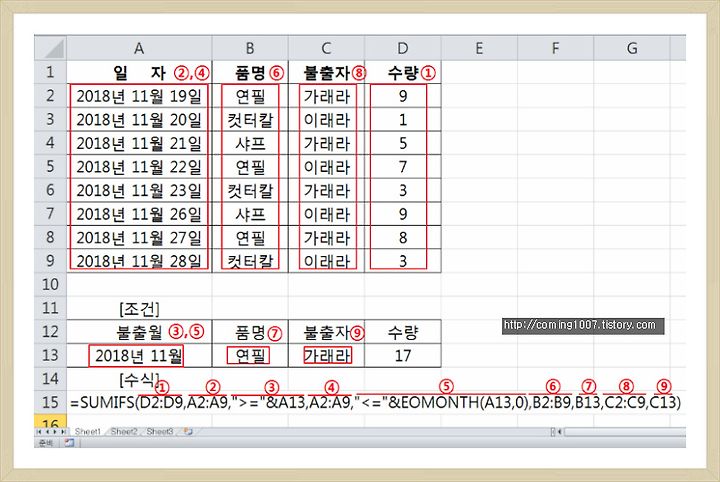Select row 10 header
Image resolution: width=720 pixels, height=482 pixels.
50,284
